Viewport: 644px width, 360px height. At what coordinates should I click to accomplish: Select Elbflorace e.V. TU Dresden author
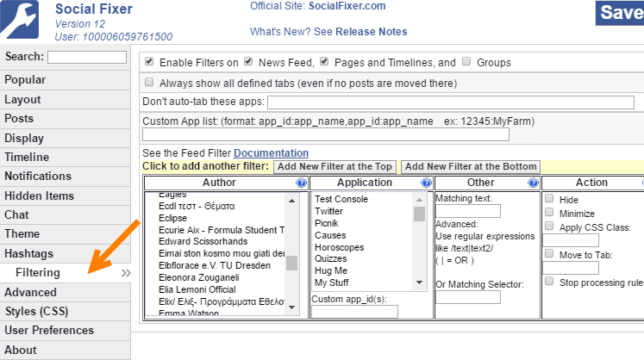215,265
